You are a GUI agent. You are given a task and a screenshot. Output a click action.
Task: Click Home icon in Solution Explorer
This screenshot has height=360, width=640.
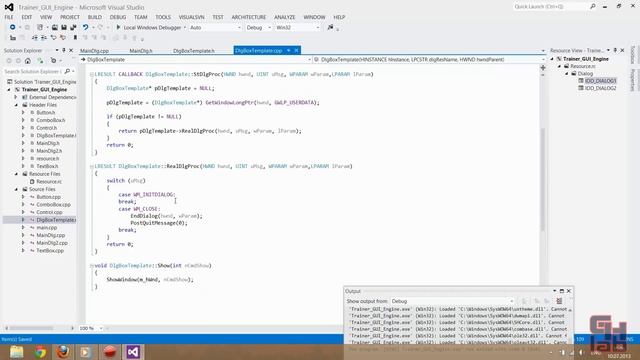pos(27,61)
